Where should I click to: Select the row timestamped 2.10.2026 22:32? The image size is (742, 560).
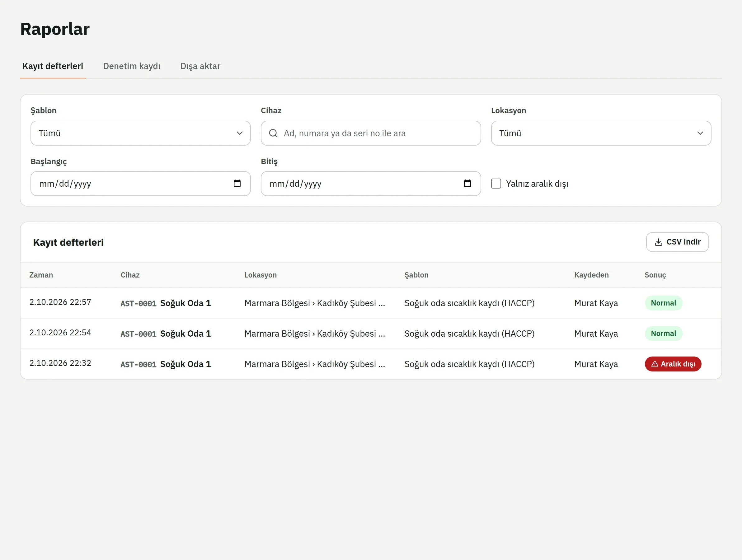pos(371,364)
